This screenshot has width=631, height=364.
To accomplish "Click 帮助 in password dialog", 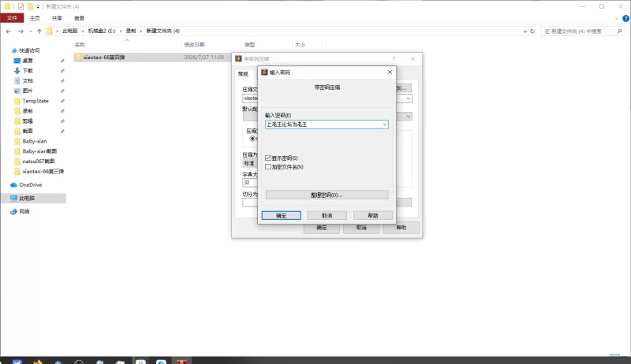I will 373,216.
